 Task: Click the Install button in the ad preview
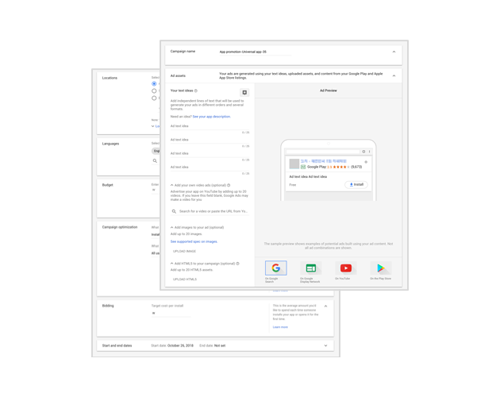point(356,185)
